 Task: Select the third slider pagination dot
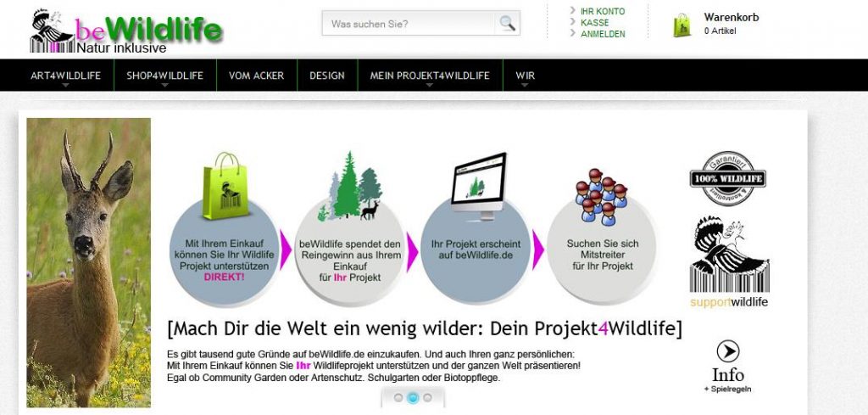[427, 397]
